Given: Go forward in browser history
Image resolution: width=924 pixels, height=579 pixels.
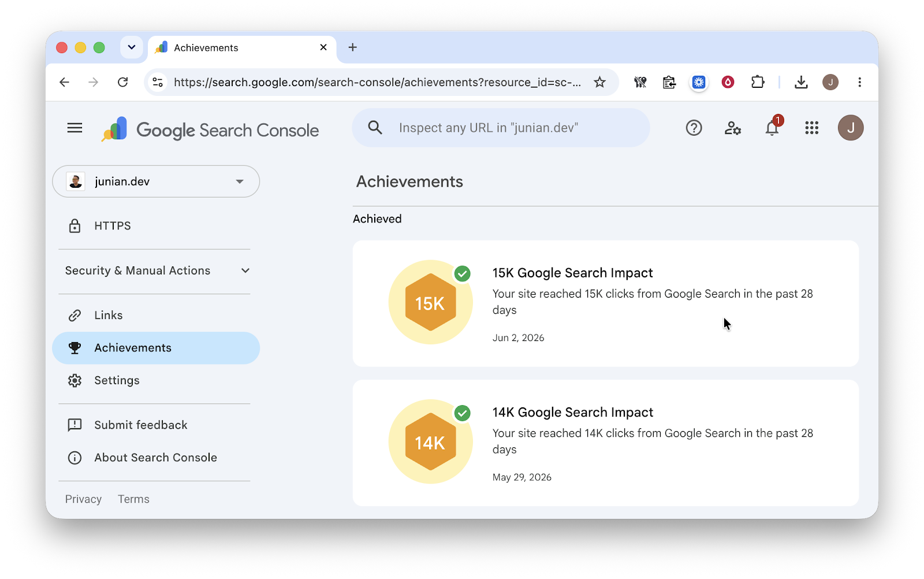Looking at the screenshot, I should (x=93, y=82).
